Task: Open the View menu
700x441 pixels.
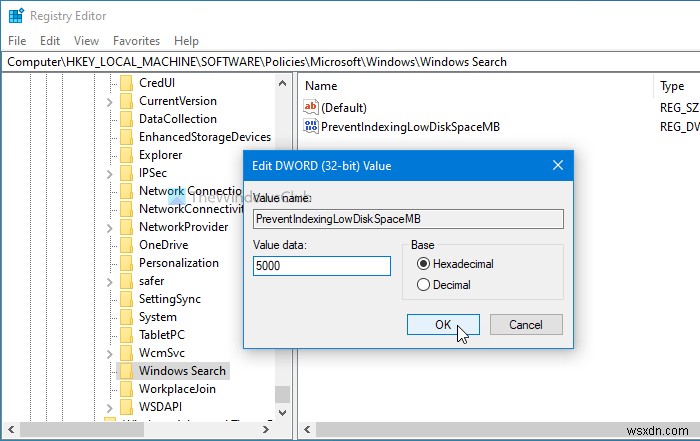Action: click(x=86, y=41)
